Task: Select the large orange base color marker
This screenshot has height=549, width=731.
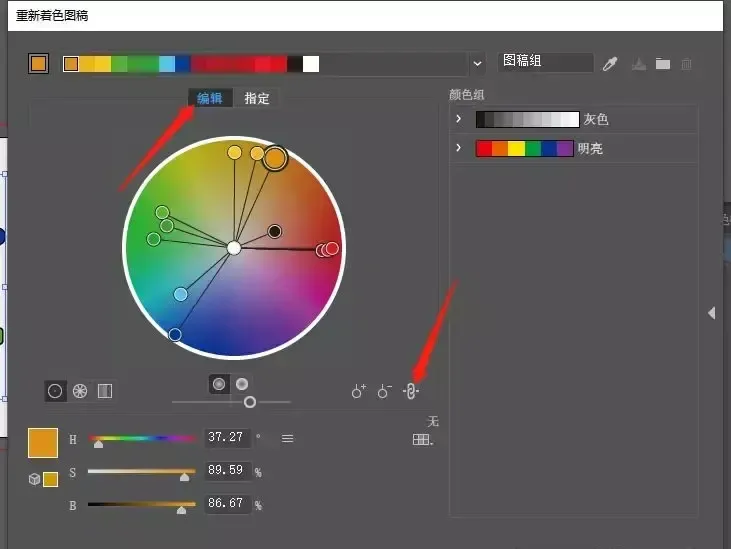Action: coord(275,158)
